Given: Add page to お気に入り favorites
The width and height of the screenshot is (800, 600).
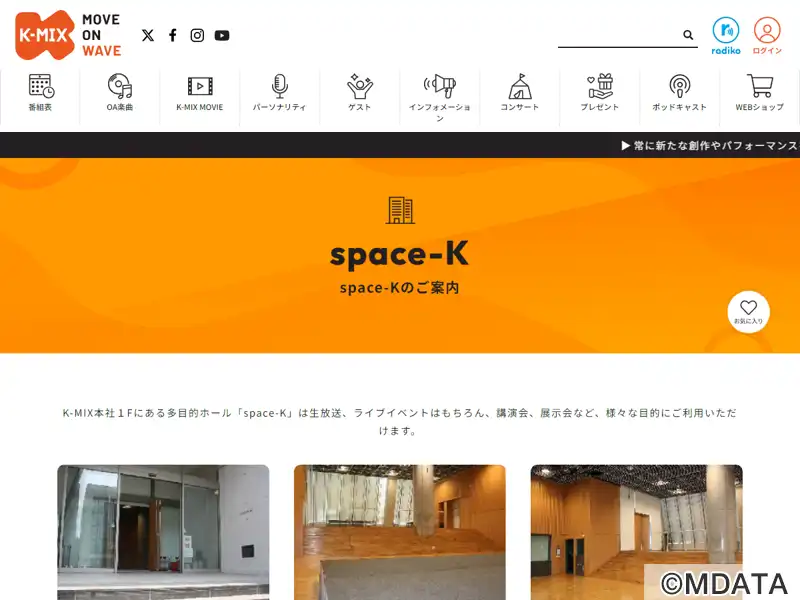Looking at the screenshot, I should coord(748,312).
